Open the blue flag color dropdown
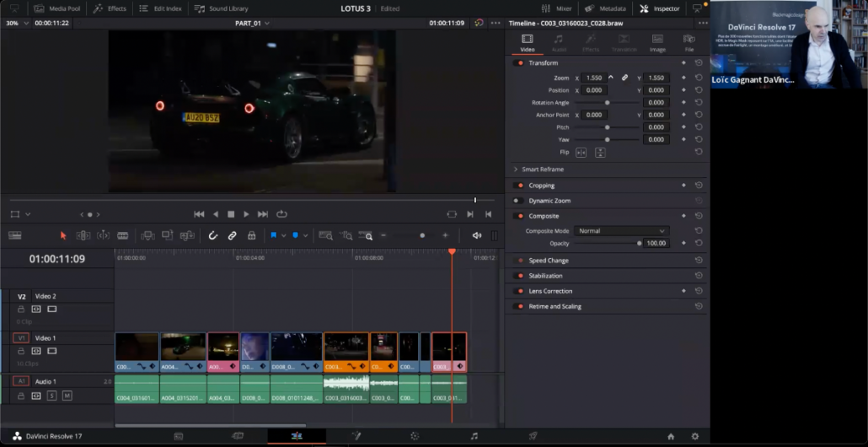The width and height of the screenshot is (868, 447). (x=284, y=235)
